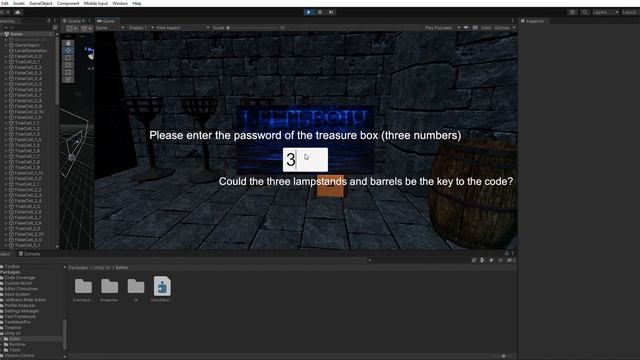Switch to the Console tab
This screenshot has width=640, height=360.
tap(29, 254)
